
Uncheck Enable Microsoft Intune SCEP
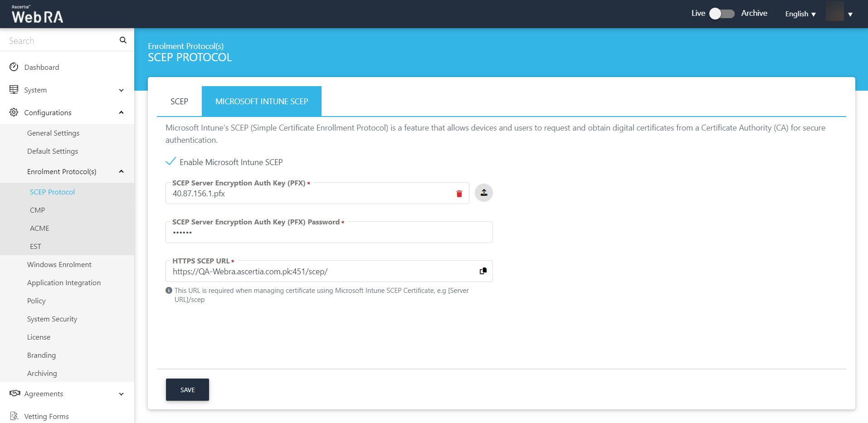(x=171, y=161)
